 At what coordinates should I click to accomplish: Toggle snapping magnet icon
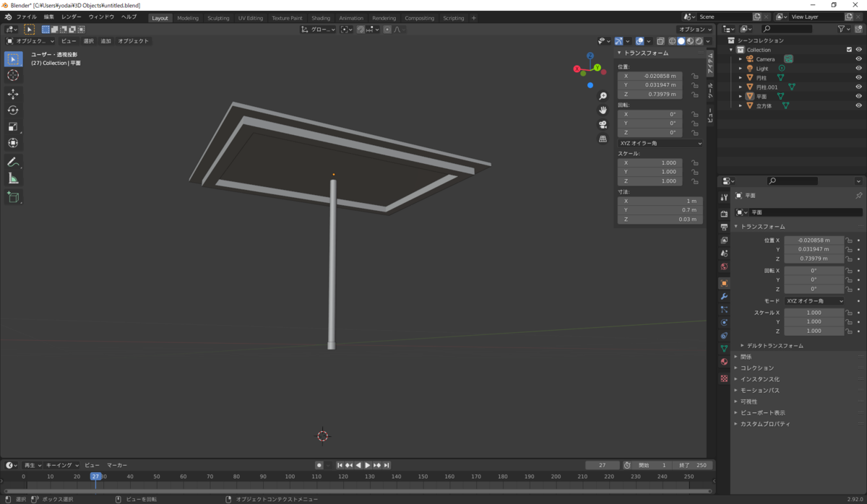[361, 30]
